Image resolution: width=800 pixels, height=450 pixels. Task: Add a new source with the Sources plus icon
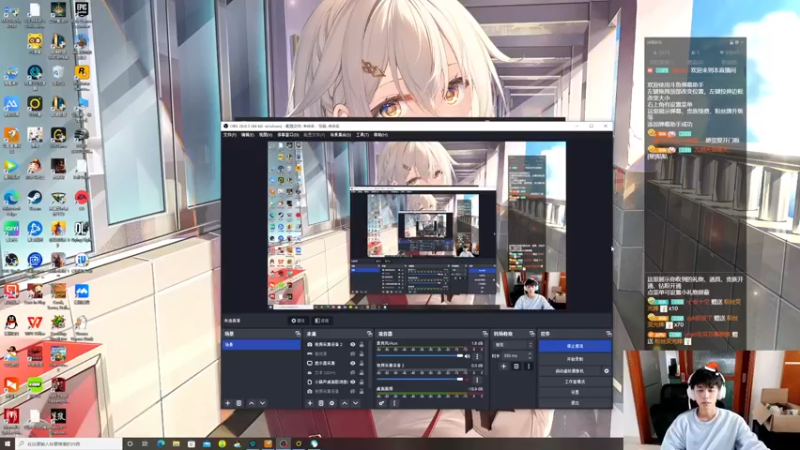pos(310,403)
